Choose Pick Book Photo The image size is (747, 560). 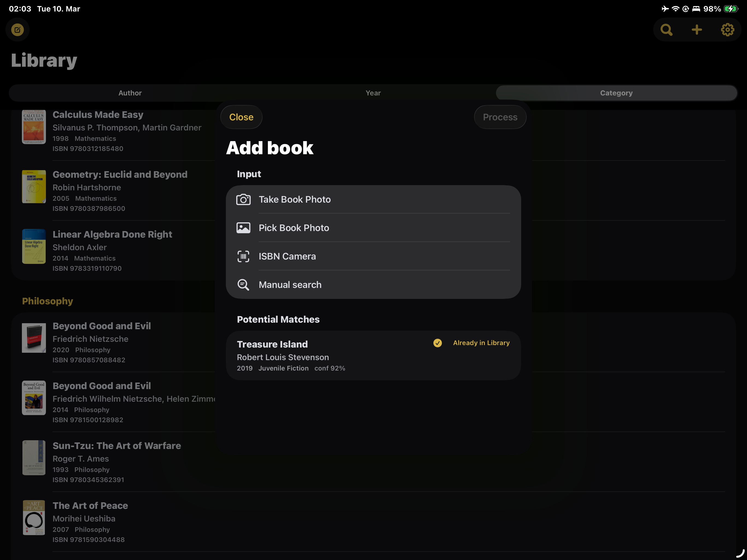(x=373, y=228)
